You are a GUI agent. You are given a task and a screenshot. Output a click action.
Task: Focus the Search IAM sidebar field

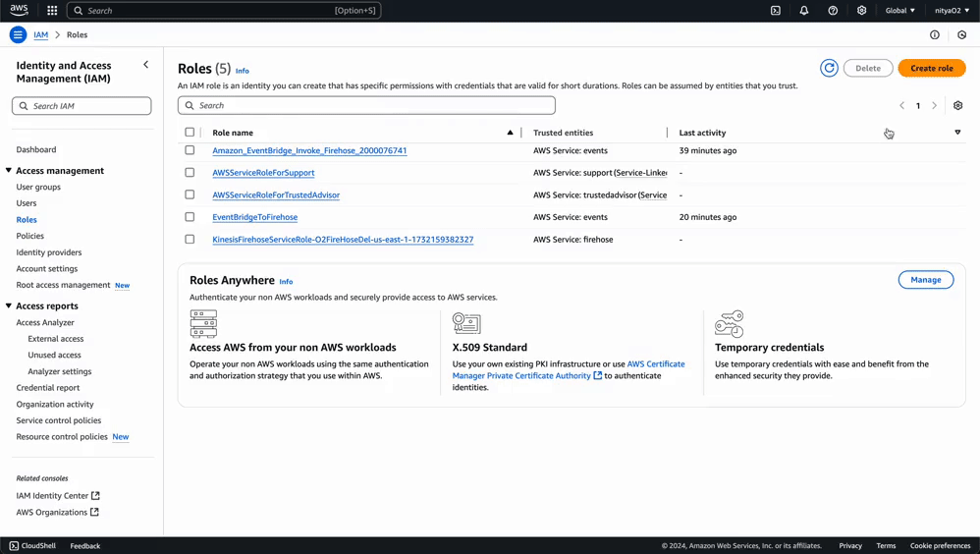click(x=82, y=106)
